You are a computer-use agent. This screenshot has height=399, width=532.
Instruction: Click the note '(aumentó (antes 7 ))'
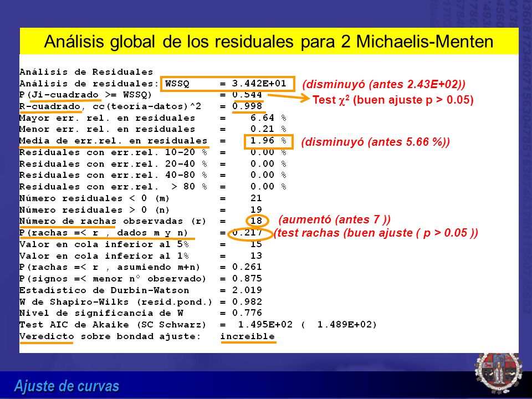335,219
